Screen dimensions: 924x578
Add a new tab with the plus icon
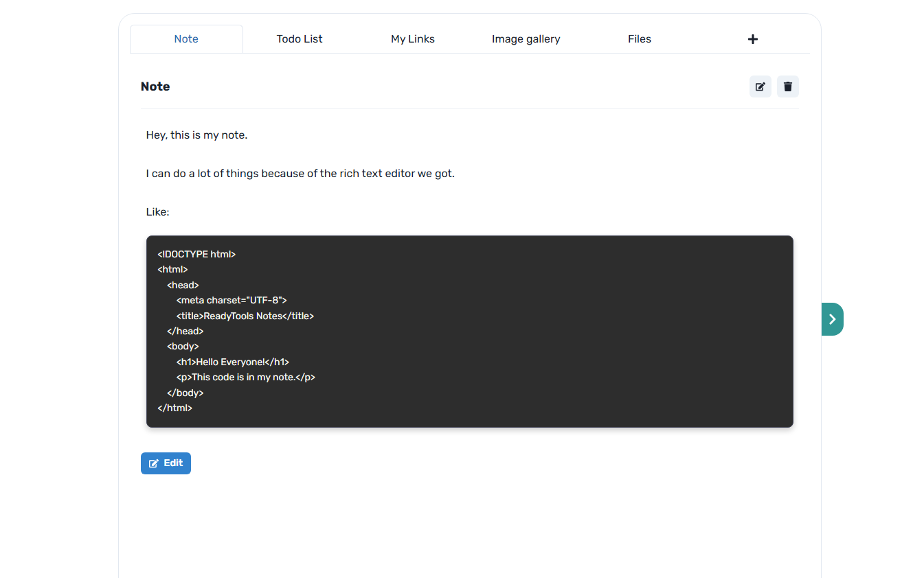pyautogui.click(x=753, y=39)
